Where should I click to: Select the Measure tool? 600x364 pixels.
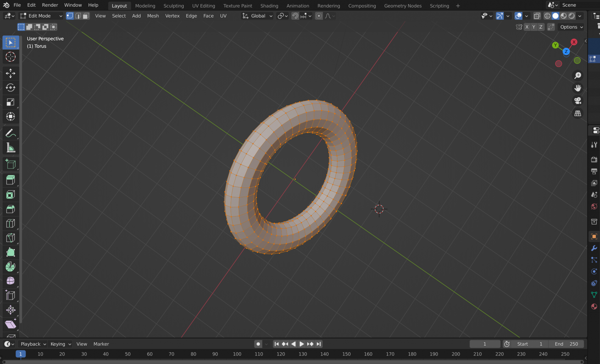click(11, 148)
